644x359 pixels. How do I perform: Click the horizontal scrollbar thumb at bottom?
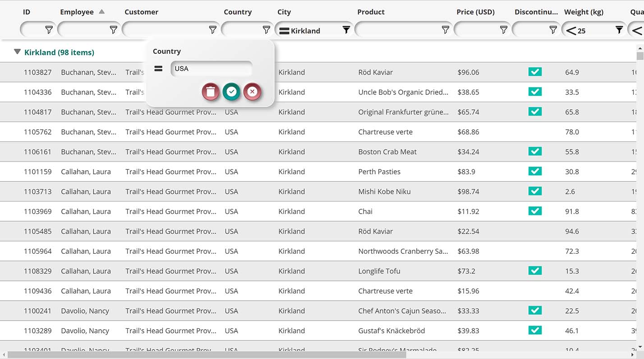point(207,355)
